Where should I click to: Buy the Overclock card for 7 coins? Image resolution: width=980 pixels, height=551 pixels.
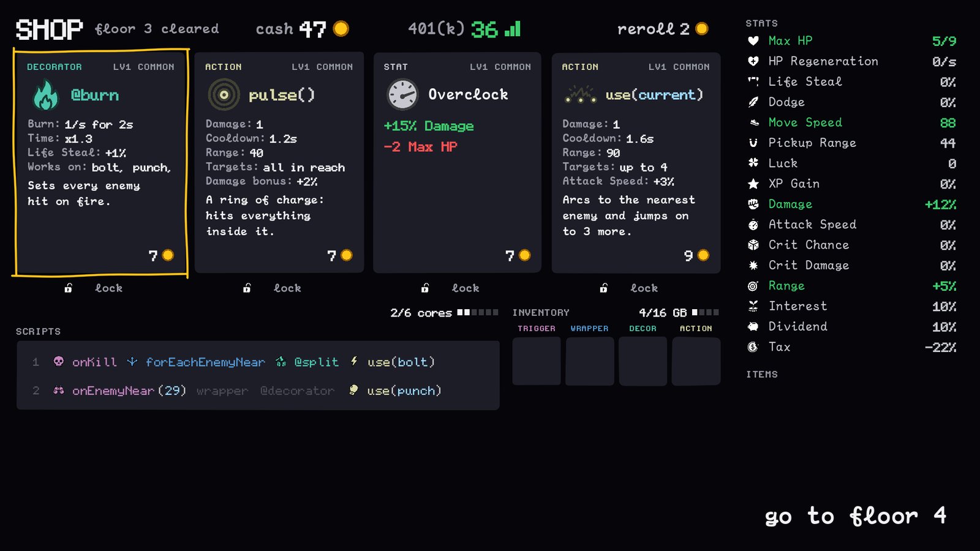click(x=457, y=162)
